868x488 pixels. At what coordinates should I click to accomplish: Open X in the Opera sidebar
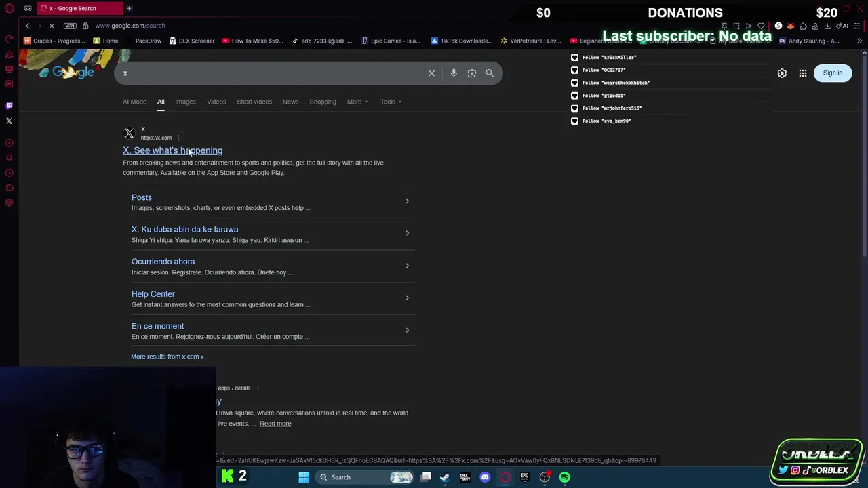pyautogui.click(x=9, y=121)
